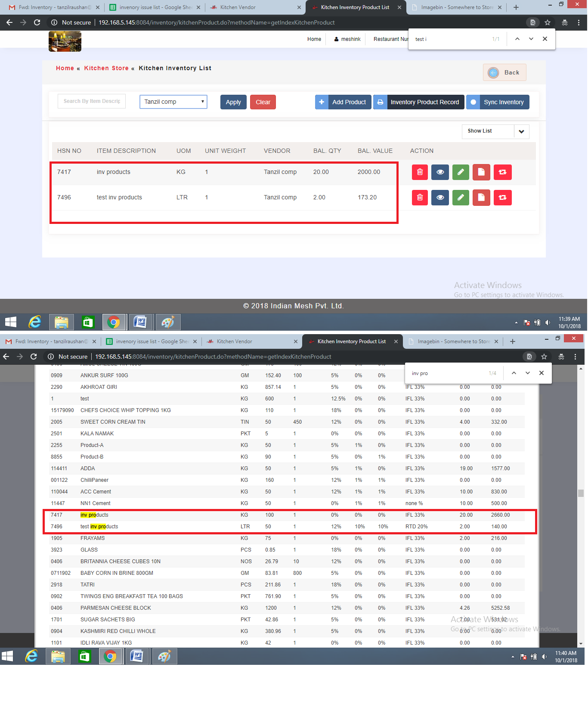The width and height of the screenshot is (588, 701).
Task: Click the red transfer icon for inv products
Action: click(502, 172)
